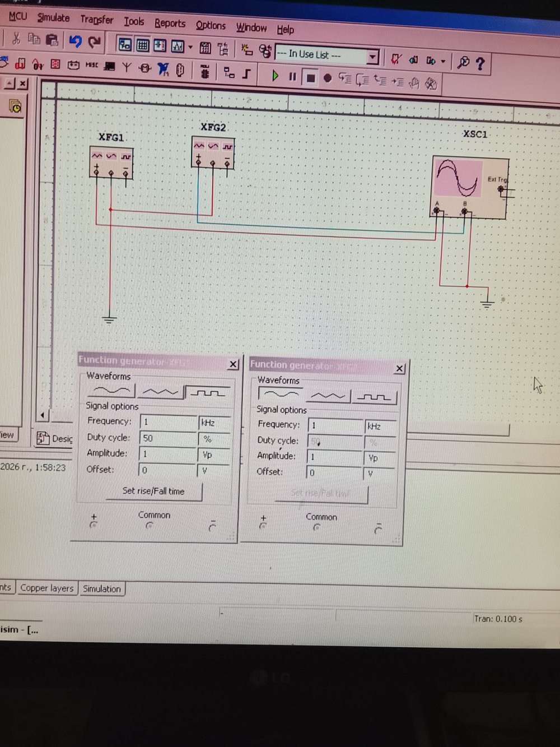The height and width of the screenshot is (747, 560).
Task: Open kHz frequency unit dropdown in left generator
Action: pyautogui.click(x=214, y=423)
